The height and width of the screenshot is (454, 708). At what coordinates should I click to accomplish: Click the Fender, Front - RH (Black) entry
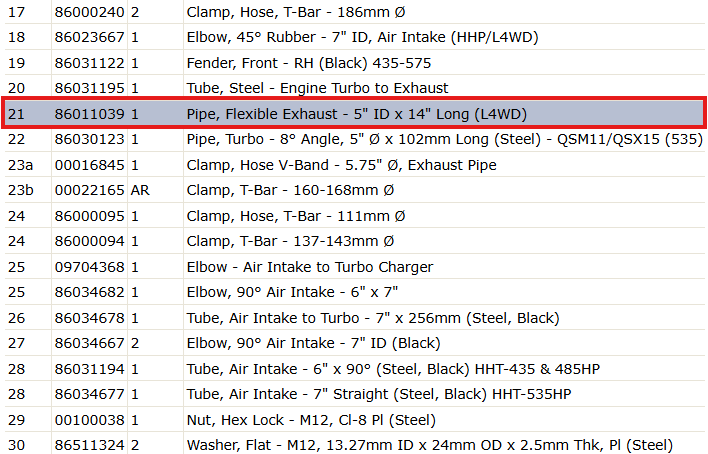[309, 63]
